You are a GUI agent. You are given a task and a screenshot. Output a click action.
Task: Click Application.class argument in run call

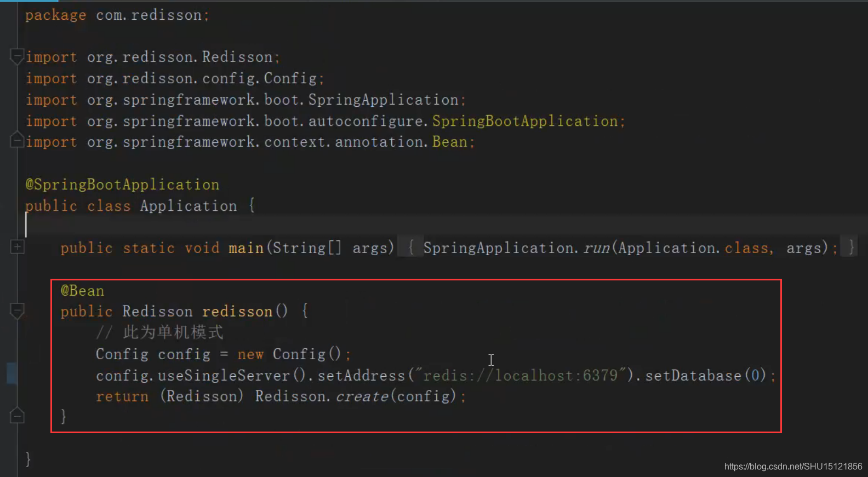point(694,248)
